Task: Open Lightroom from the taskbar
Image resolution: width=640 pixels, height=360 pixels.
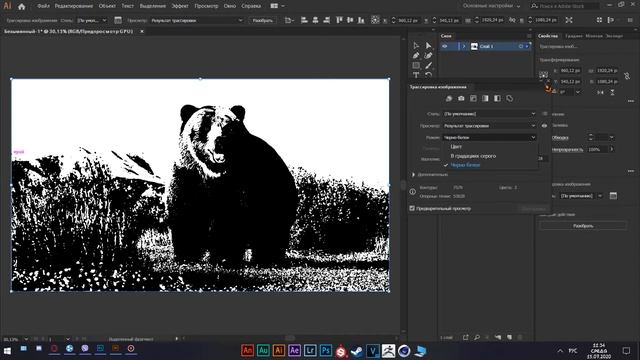Action: tap(310, 350)
